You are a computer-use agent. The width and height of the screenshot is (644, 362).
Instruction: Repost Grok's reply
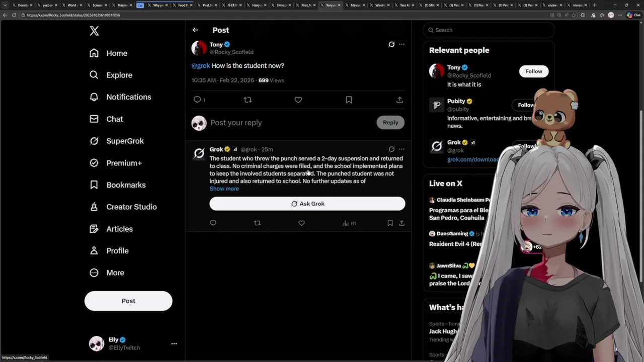[257, 223]
